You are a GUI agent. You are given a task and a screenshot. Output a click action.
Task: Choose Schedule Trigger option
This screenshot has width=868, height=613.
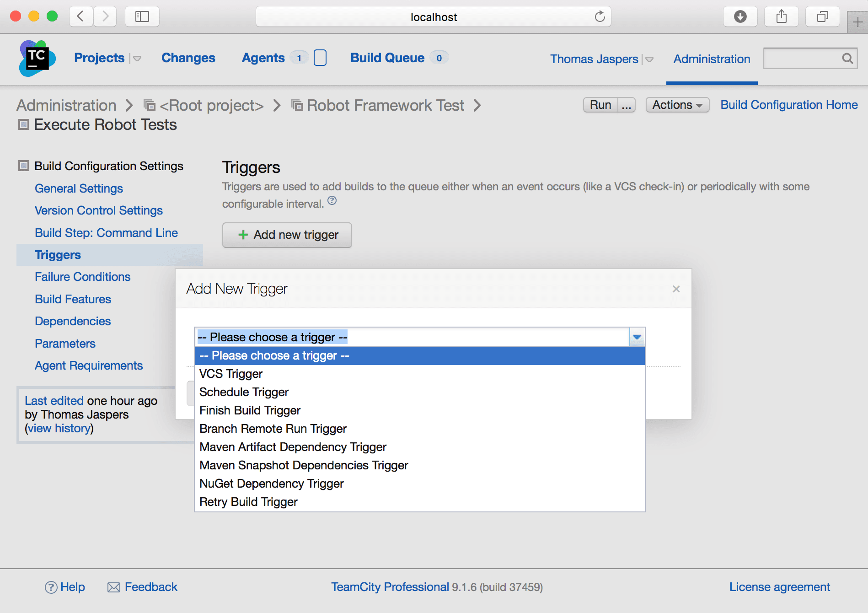[x=244, y=393]
